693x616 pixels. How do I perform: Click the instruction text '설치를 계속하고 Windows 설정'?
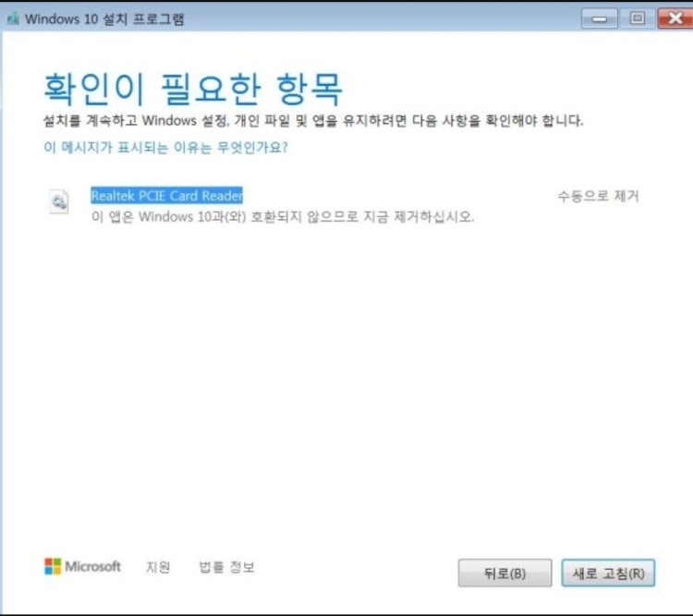click(136, 121)
